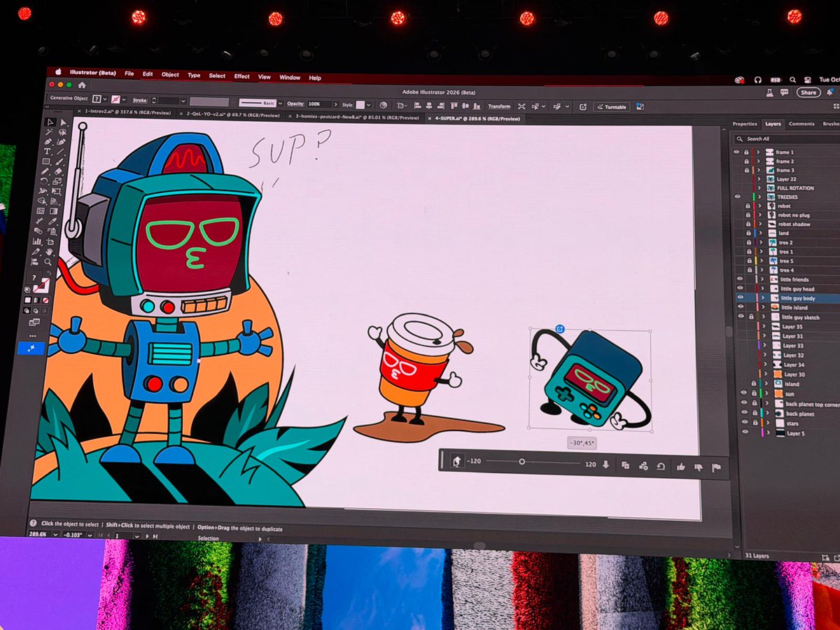Screen dimensions: 840x630
Task: Click the Opacity 100% input field
Action: [318, 104]
